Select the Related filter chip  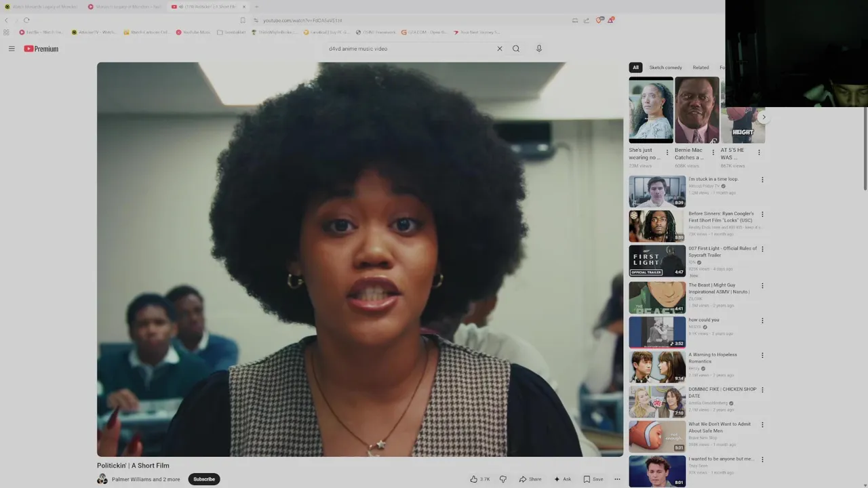click(701, 68)
